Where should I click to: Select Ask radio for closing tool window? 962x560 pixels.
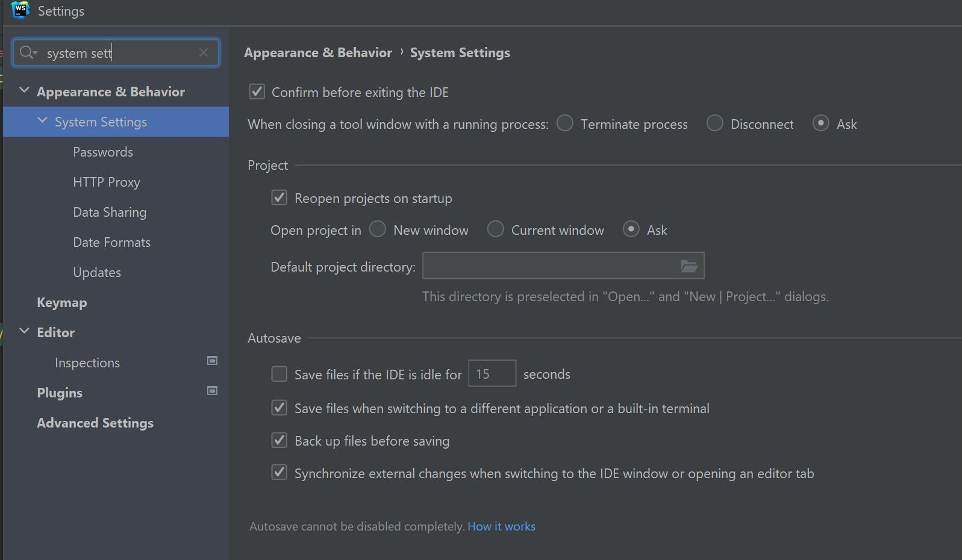[x=821, y=123]
